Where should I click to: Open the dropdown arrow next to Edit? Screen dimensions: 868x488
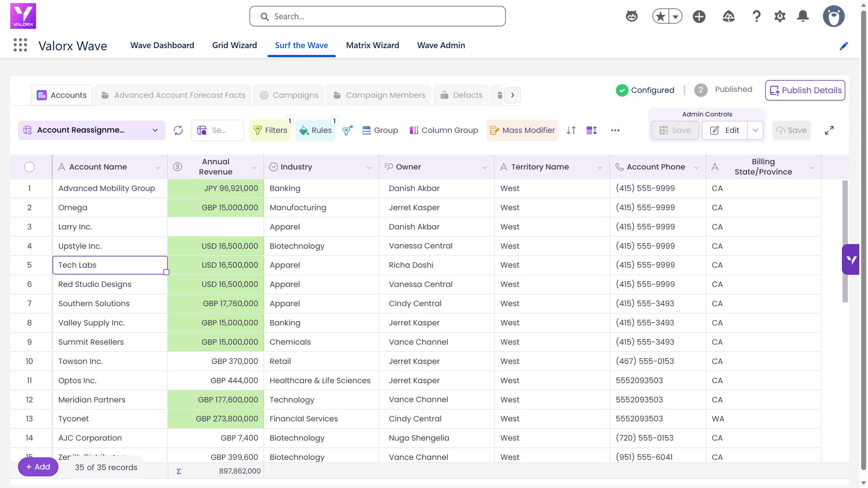coord(755,130)
